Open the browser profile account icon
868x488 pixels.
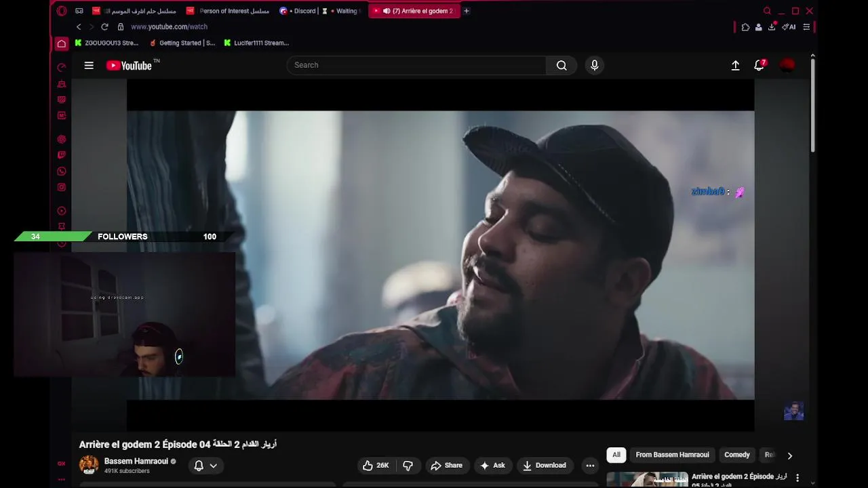pyautogui.click(x=758, y=27)
